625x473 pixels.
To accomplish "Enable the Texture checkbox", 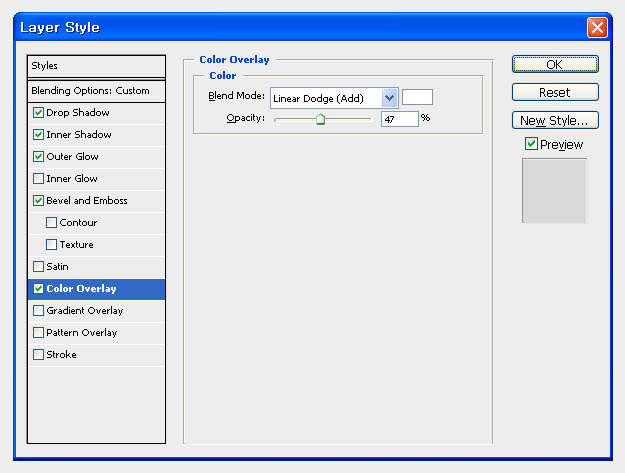I will coord(51,244).
